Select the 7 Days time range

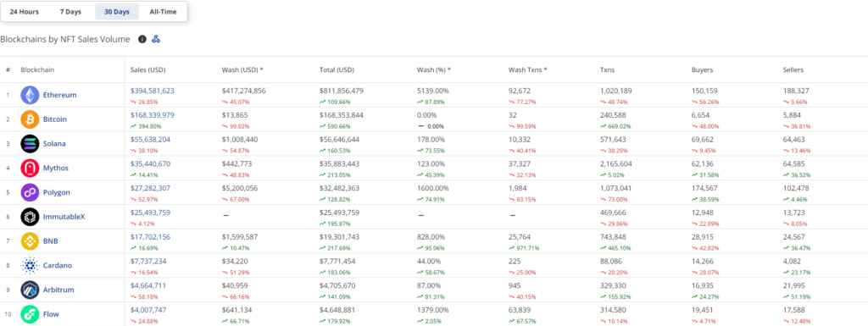pos(70,12)
